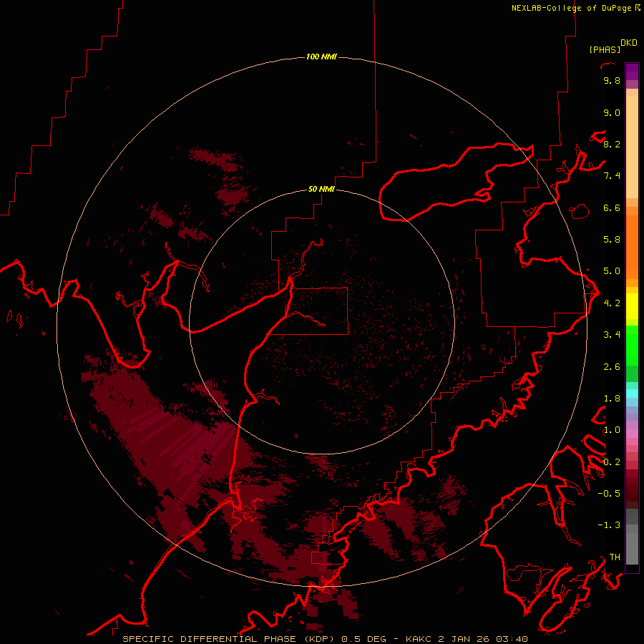Select the 100 NMI range ring label
Screen dimensions: 644x644
pos(321,57)
